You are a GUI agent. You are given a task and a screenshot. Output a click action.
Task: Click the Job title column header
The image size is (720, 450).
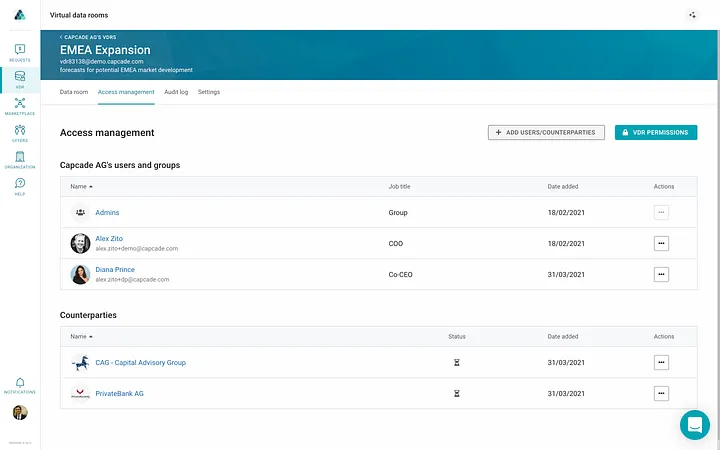click(x=399, y=186)
